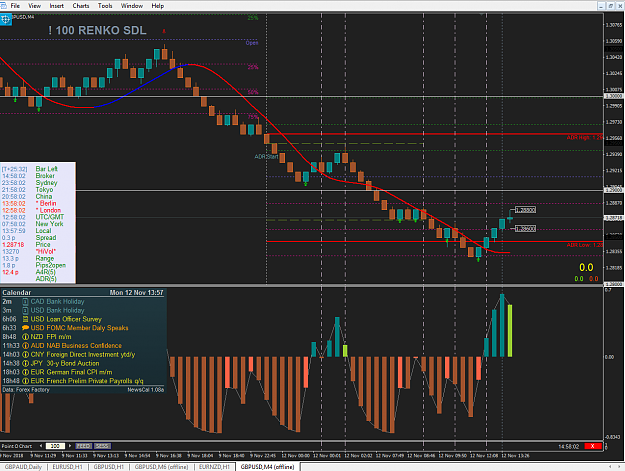Open the Charts menu

tap(81, 6)
